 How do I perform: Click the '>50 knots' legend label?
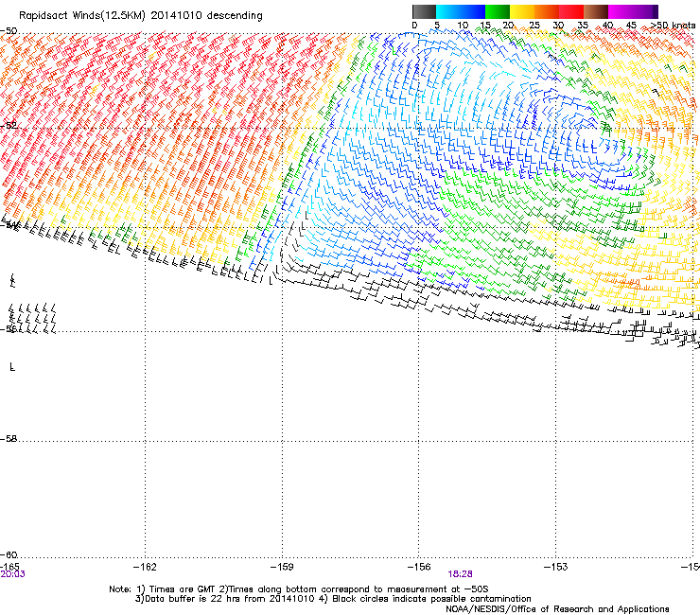coord(673,26)
